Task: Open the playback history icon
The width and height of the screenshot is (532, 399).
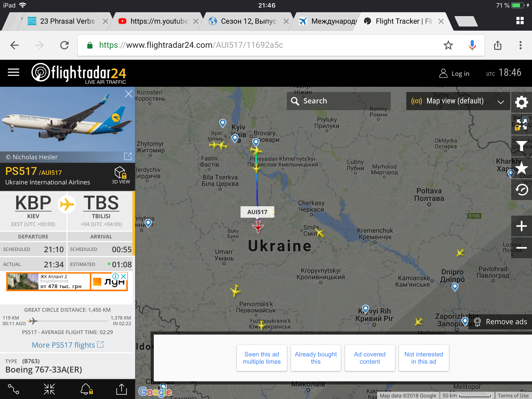Action: click(x=521, y=190)
